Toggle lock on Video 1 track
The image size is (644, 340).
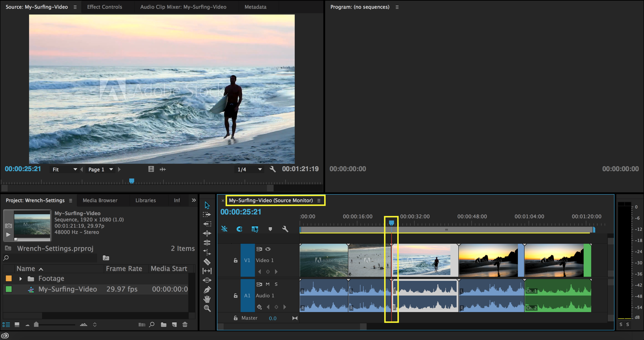pyautogui.click(x=235, y=260)
